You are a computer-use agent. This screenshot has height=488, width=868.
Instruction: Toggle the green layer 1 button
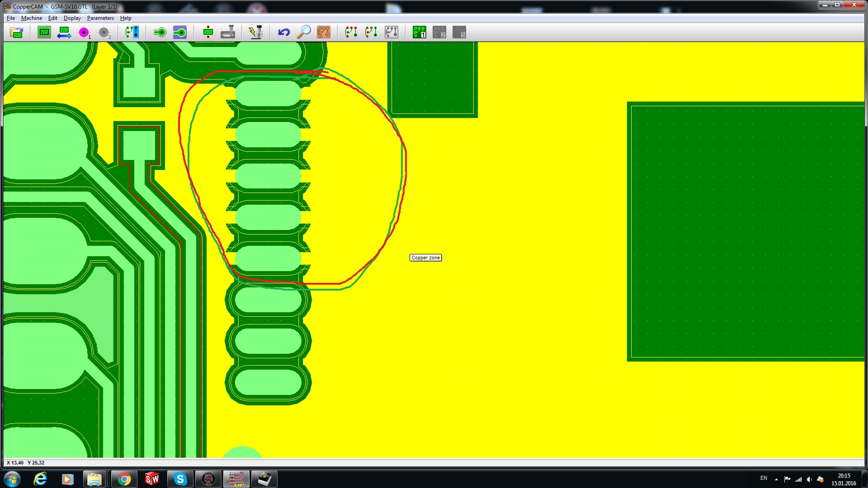420,33
